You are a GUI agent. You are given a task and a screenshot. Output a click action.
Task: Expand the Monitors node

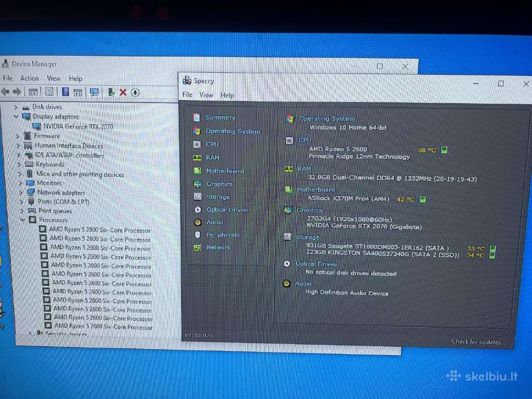(x=20, y=183)
